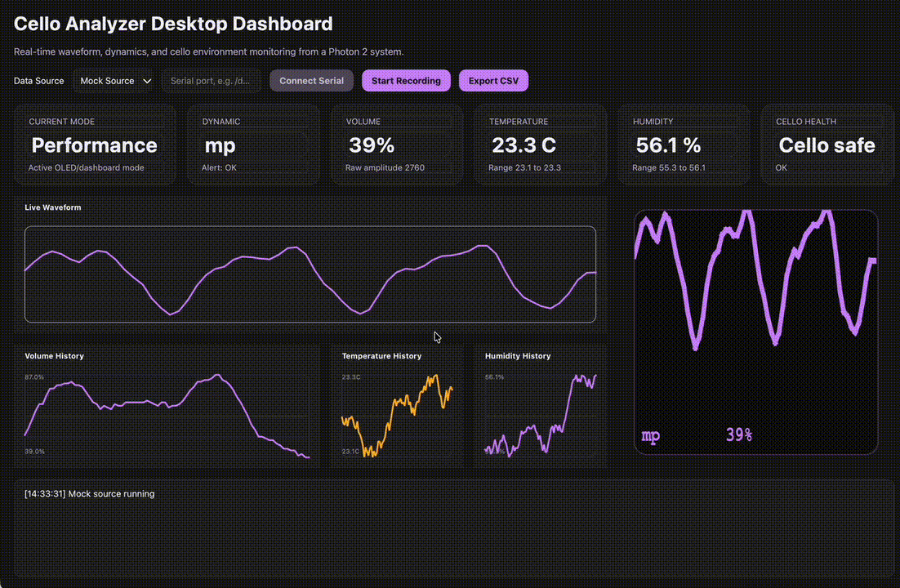Screen dimensions: 900x588
Task: Click the TEMPERATURE card heading
Action: 519,122
